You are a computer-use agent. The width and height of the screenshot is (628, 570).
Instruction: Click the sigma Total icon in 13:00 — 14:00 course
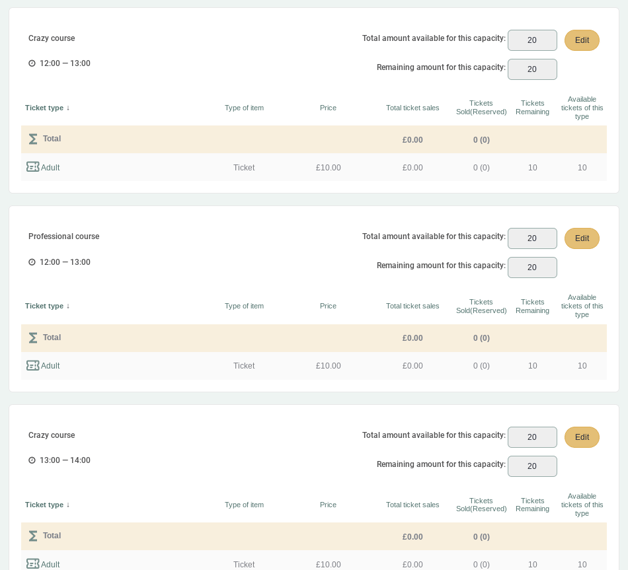(x=33, y=536)
